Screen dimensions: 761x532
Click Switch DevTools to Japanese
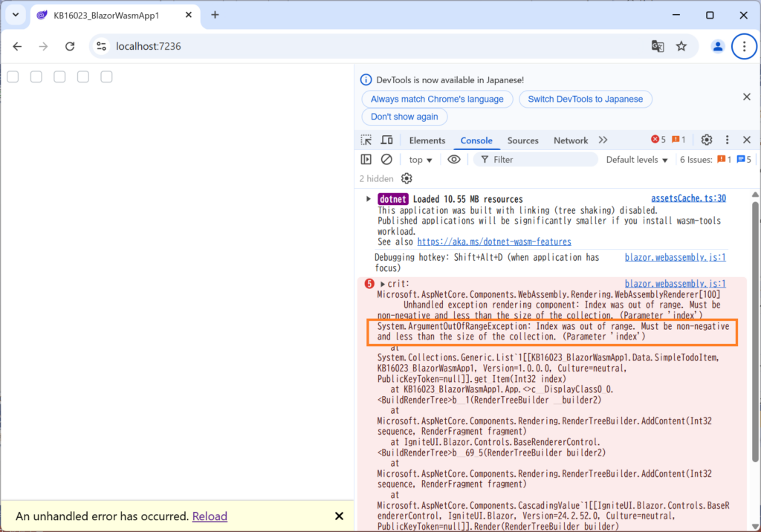tap(586, 99)
